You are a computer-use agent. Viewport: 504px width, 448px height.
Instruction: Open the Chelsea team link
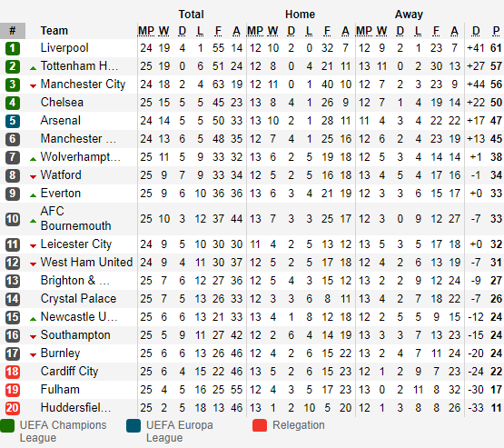(x=62, y=103)
